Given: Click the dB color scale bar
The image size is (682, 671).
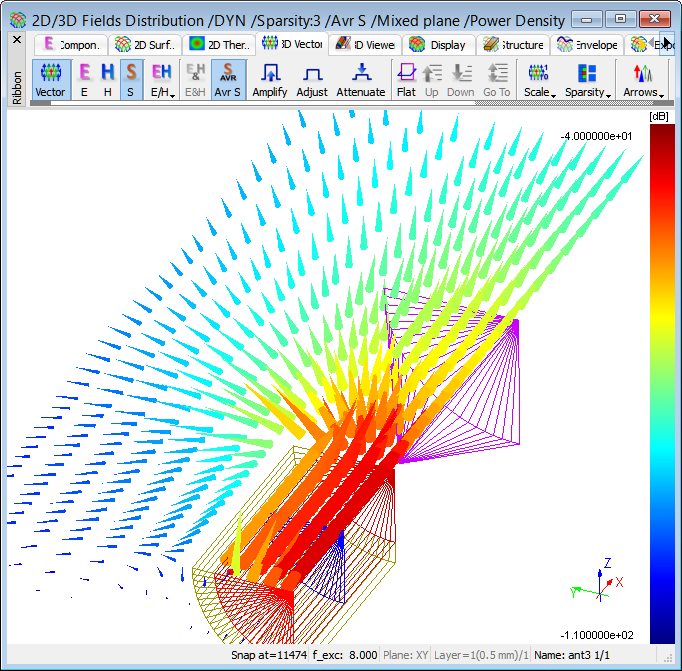Looking at the screenshot, I should [x=661, y=383].
